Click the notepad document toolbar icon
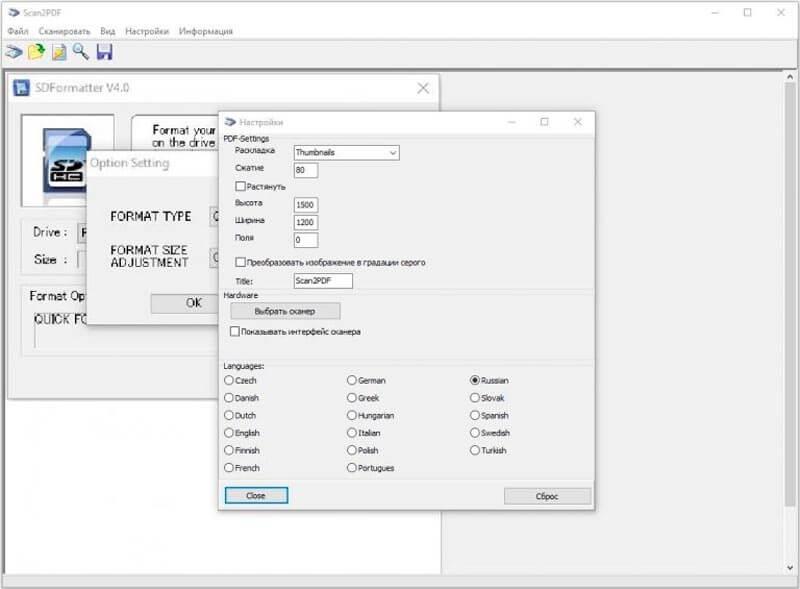800x589 pixels. pyautogui.click(x=59, y=52)
